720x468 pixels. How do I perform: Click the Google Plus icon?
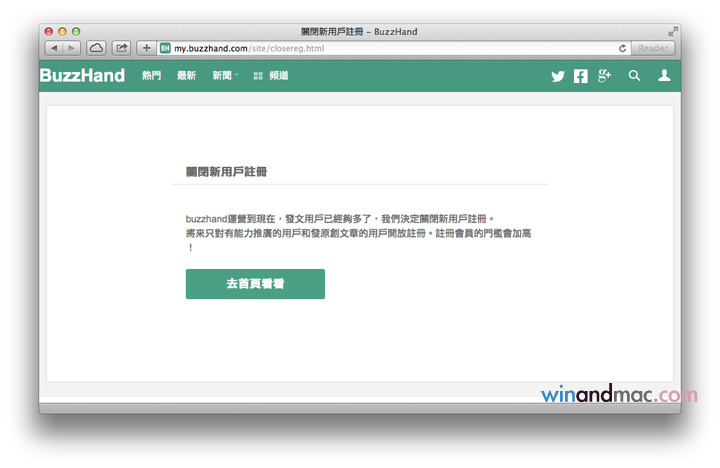pos(605,76)
